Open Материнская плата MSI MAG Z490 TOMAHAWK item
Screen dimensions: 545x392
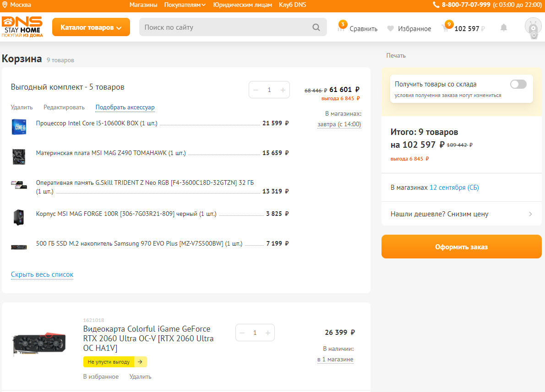(111, 153)
